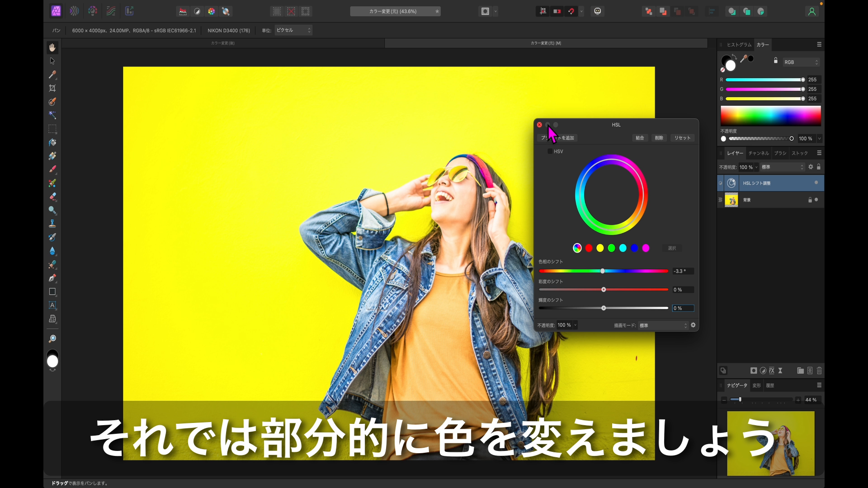Click プリセットを追加 in the HSL dialog
Image resolution: width=868 pixels, height=488 pixels.
coord(558,138)
